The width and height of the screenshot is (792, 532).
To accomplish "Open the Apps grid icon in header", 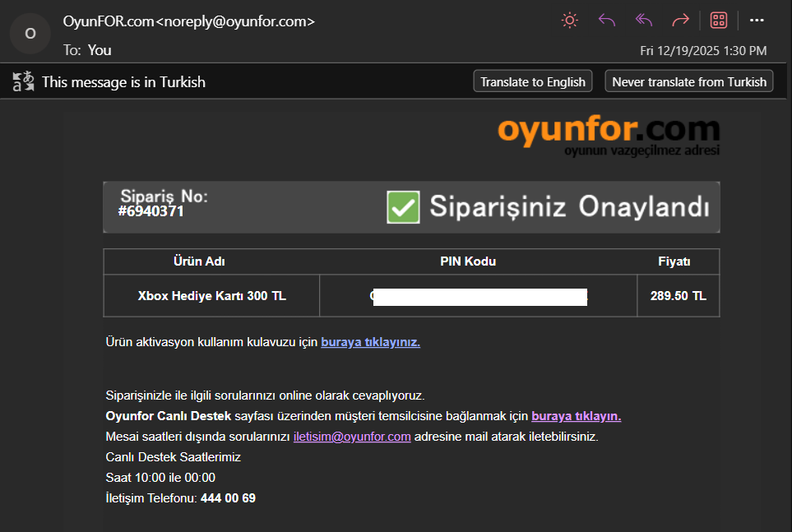I will (718, 21).
